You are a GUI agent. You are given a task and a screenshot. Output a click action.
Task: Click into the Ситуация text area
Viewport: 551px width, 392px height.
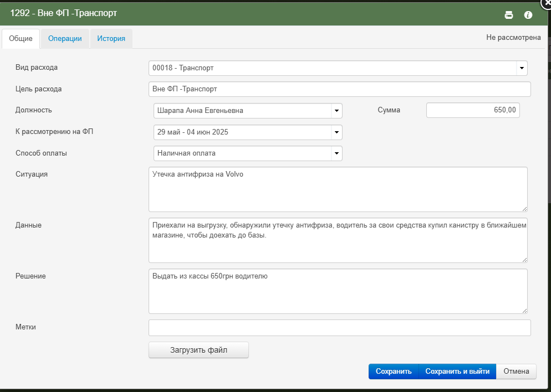pos(338,189)
